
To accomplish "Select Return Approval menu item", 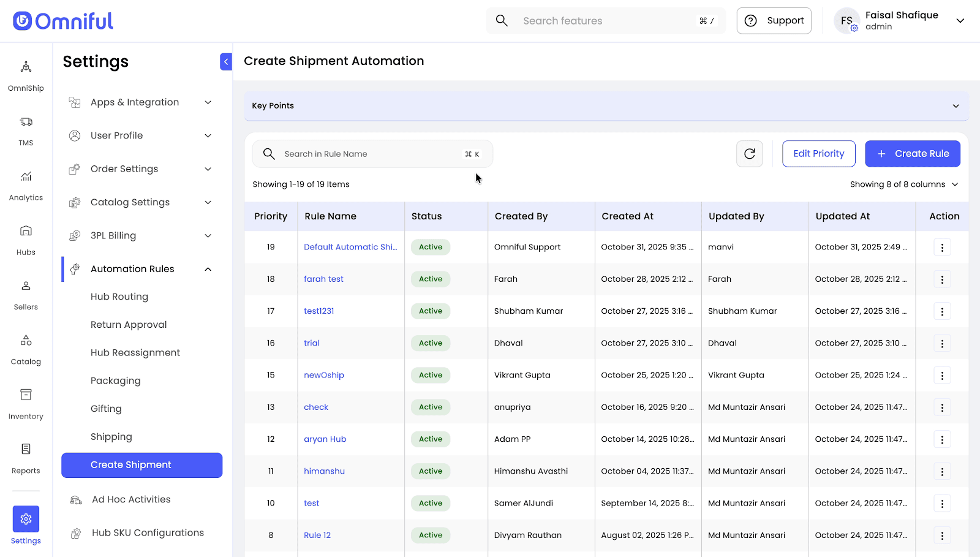I will pyautogui.click(x=129, y=325).
